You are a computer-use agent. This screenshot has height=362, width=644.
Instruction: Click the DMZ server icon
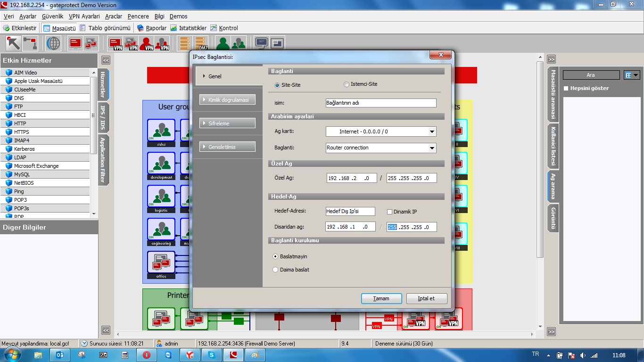tap(201, 43)
